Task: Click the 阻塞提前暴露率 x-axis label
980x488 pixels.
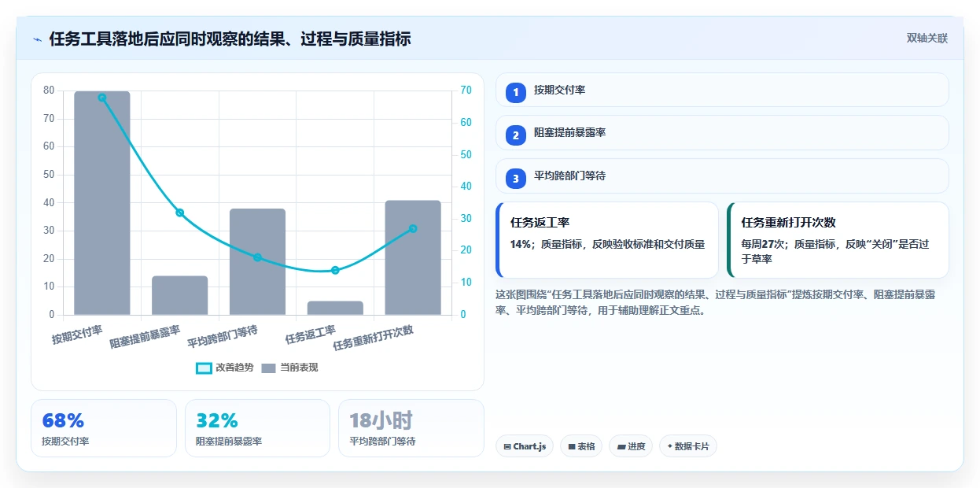Action: pos(146,337)
